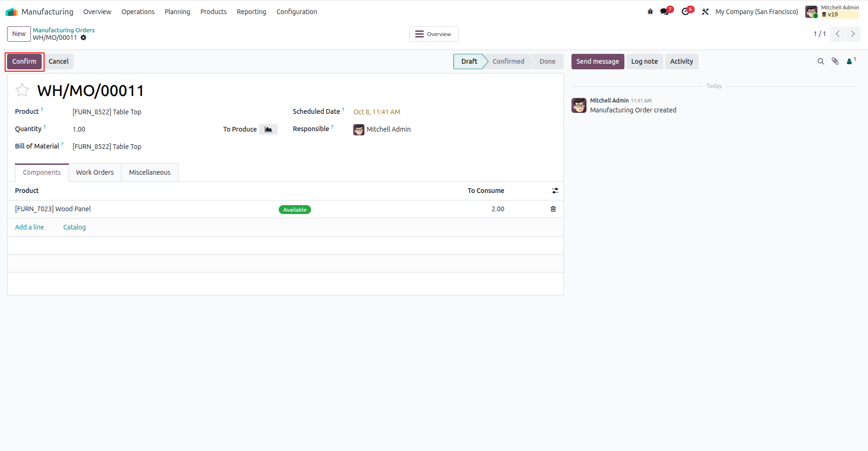This screenshot has width=868, height=451.
Task: Open To Produce forecast chart icon
Action: tap(268, 129)
